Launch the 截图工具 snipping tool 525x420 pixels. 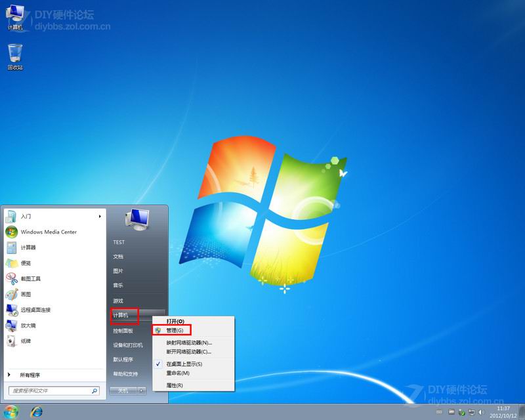coord(54,279)
